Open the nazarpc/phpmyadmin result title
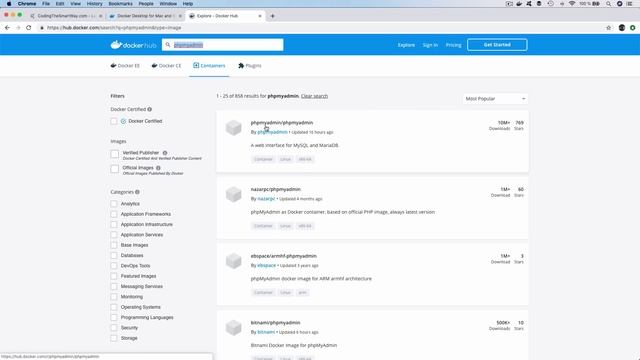The width and height of the screenshot is (640, 360). point(276,189)
